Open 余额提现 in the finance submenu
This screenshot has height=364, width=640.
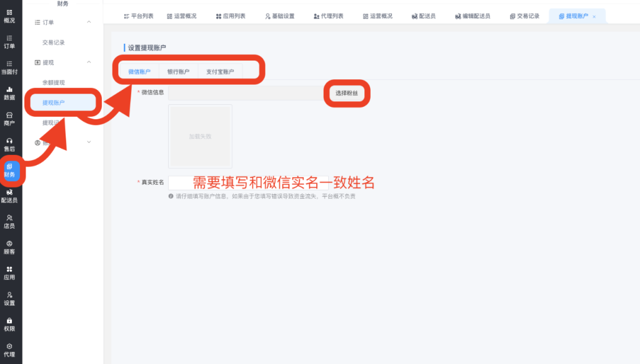53,82
